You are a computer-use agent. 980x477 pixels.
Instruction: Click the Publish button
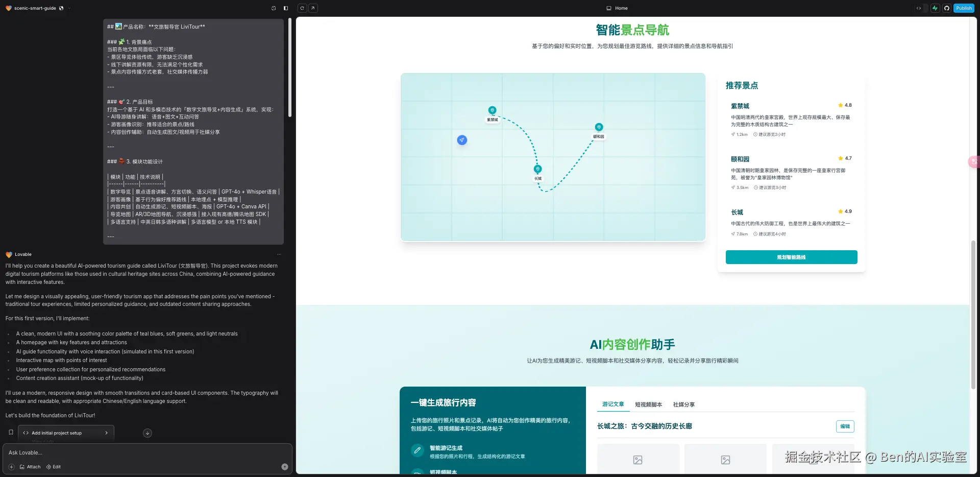pos(964,8)
